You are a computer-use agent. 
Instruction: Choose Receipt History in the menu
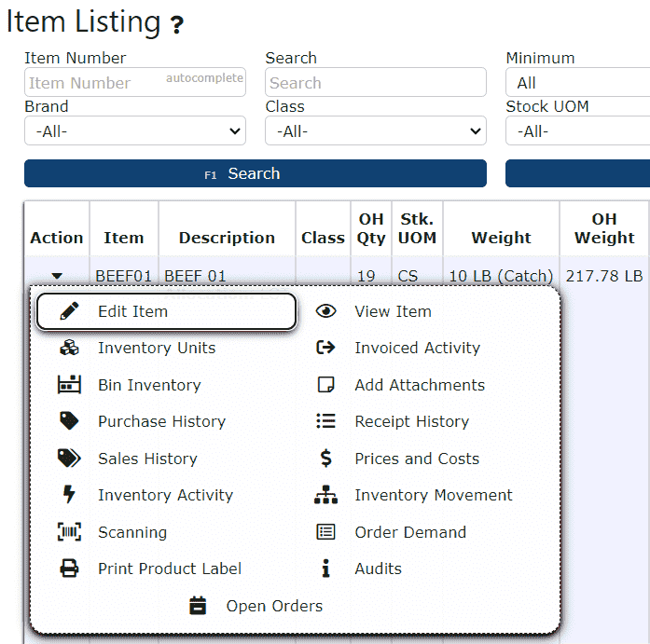tap(411, 421)
